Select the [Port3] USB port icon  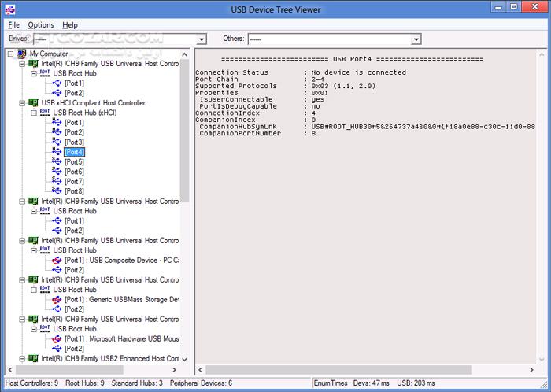tap(57, 142)
